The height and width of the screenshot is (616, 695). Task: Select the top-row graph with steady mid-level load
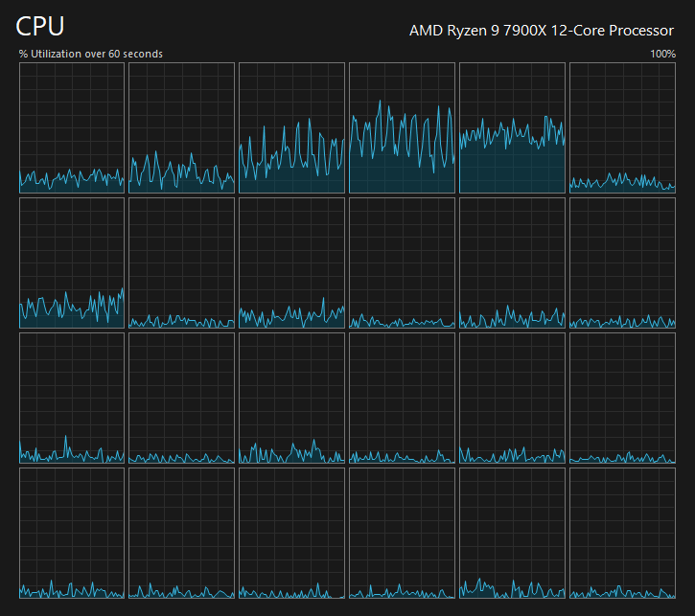(x=513, y=128)
